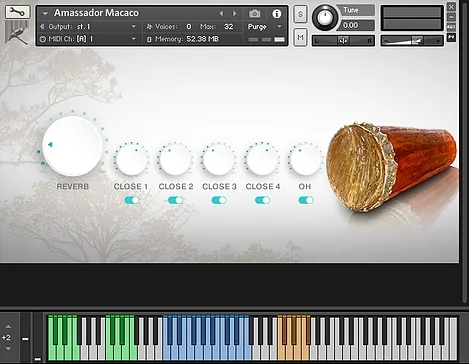Click the drum image thumbnail

tap(391, 168)
